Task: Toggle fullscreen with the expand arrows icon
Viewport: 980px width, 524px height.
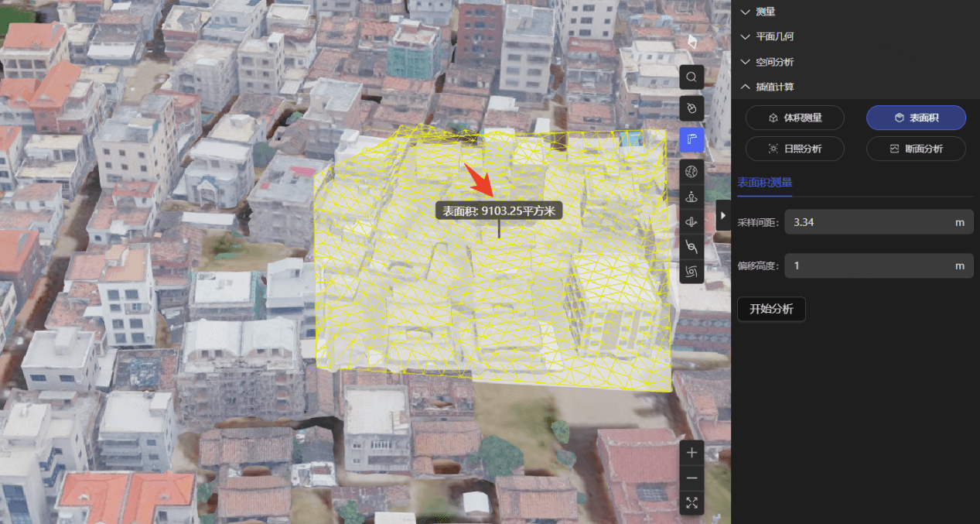Action: [x=691, y=504]
